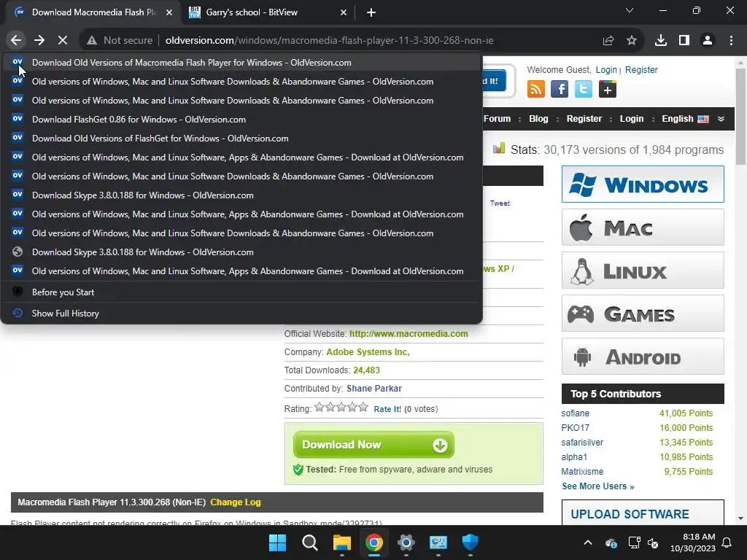Image resolution: width=747 pixels, height=560 pixels.
Task: Click See More Users link
Action: [x=598, y=486]
